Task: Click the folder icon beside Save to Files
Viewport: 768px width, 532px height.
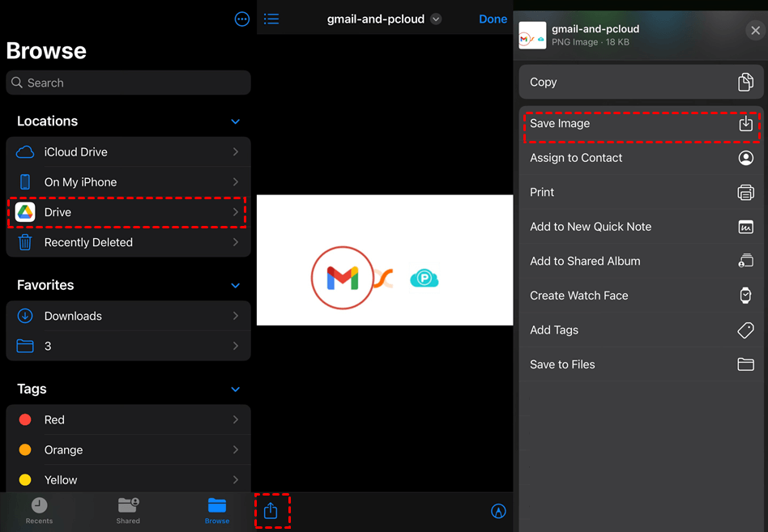Action: [745, 364]
